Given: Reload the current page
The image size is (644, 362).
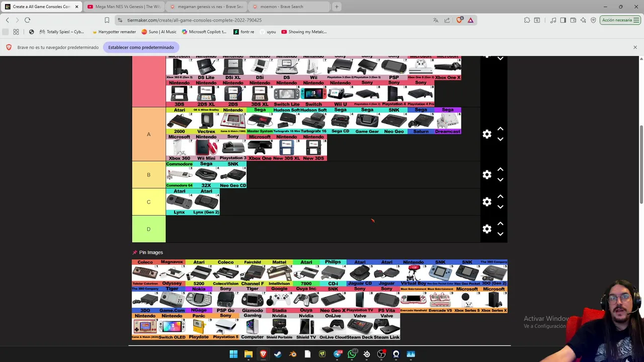Looking at the screenshot, I should pyautogui.click(x=27, y=20).
